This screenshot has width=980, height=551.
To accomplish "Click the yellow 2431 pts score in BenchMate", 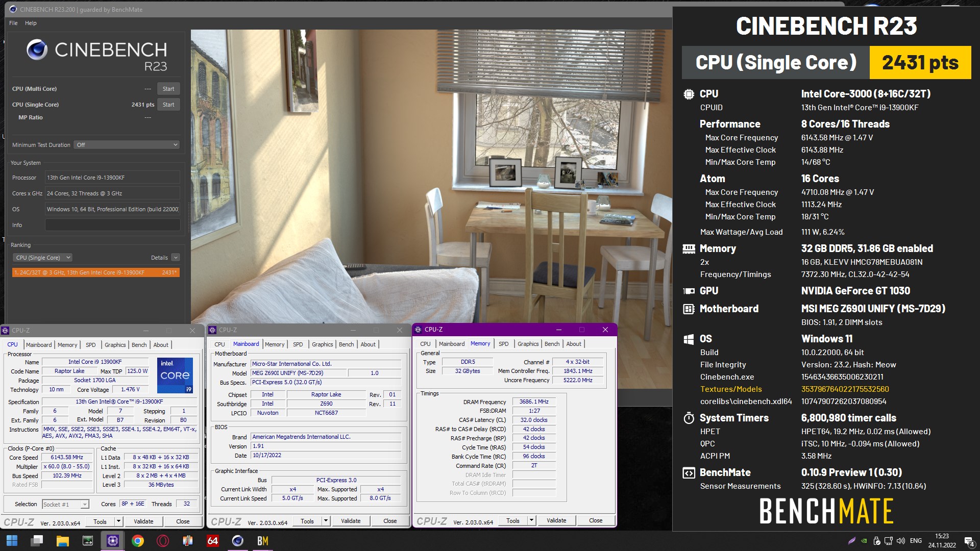I will tap(920, 62).
